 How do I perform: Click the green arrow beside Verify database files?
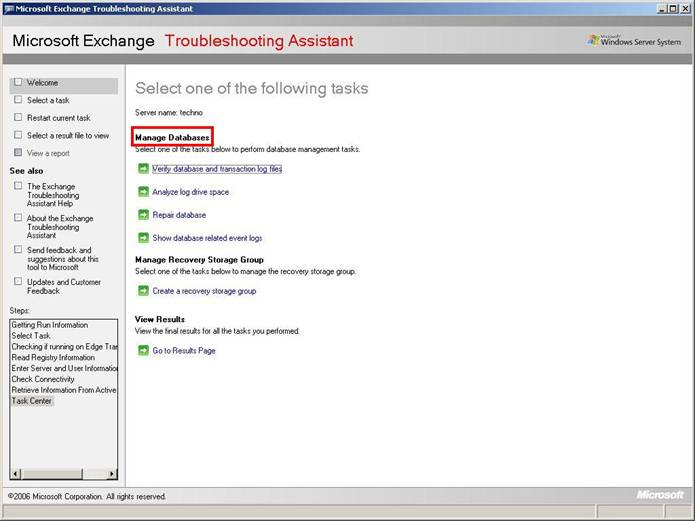coord(143,169)
